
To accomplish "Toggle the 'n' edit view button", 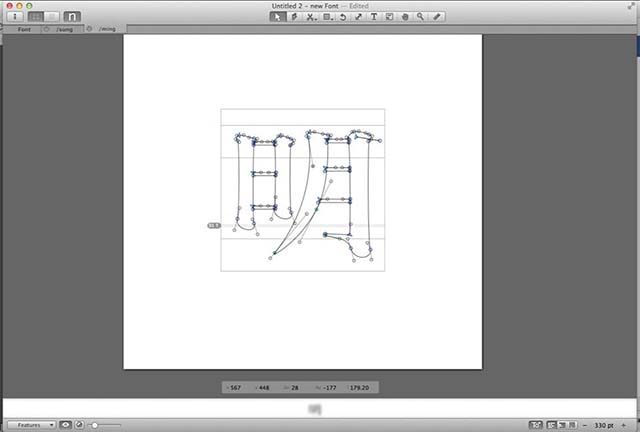I will [72, 16].
